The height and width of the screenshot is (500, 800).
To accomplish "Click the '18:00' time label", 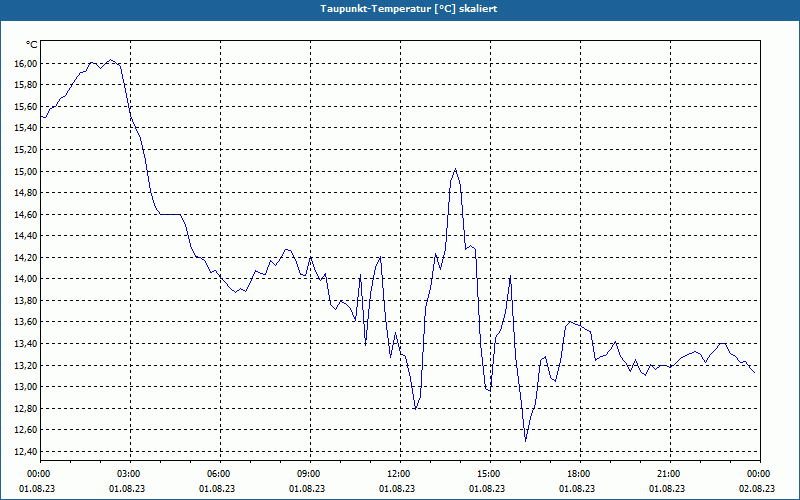I will [x=580, y=474].
